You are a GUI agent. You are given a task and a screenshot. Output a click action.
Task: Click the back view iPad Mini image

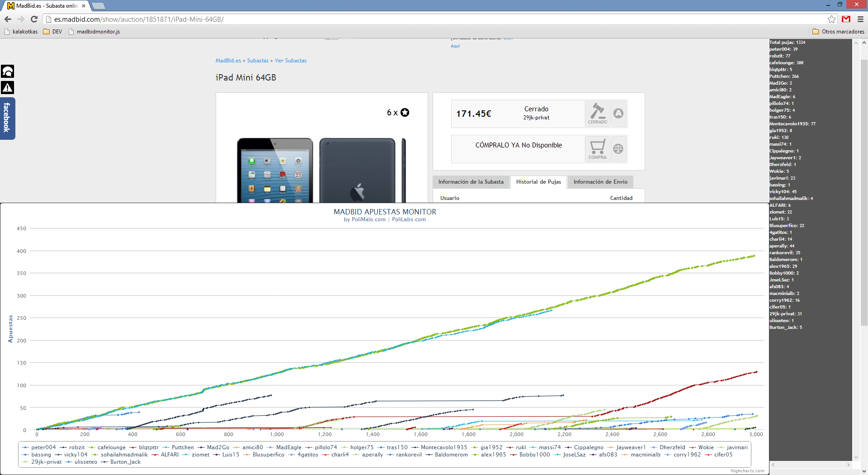coord(357,171)
